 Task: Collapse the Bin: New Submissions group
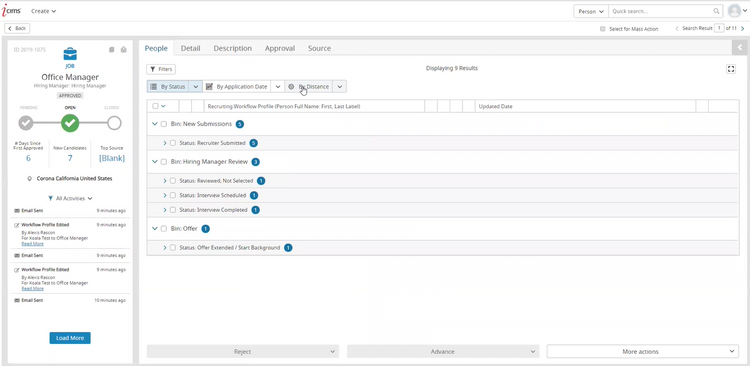154,124
